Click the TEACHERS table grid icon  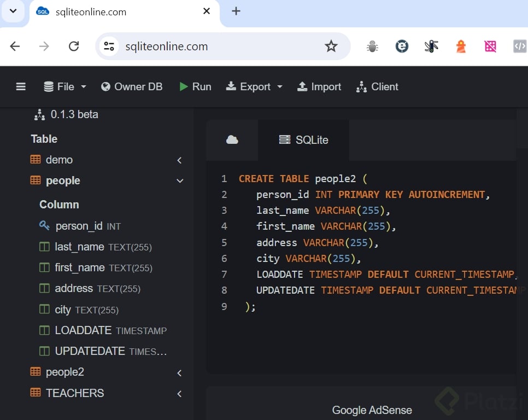pyautogui.click(x=36, y=392)
